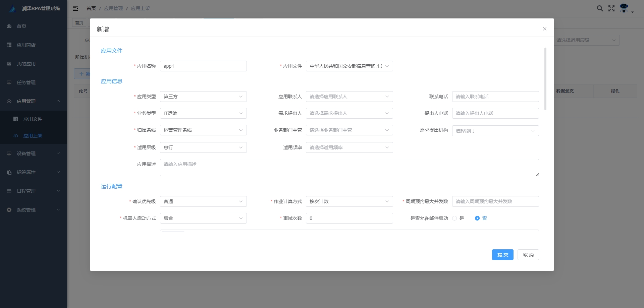Click the 提出人电话 input field

pyautogui.click(x=495, y=113)
